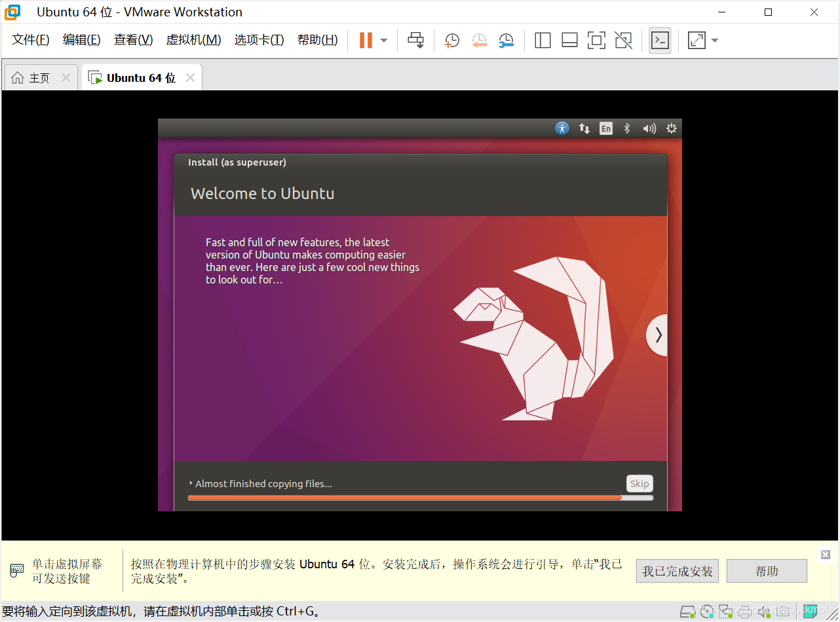Open the 文件(F) menu
Image resolution: width=840 pixels, height=622 pixels.
(31, 40)
